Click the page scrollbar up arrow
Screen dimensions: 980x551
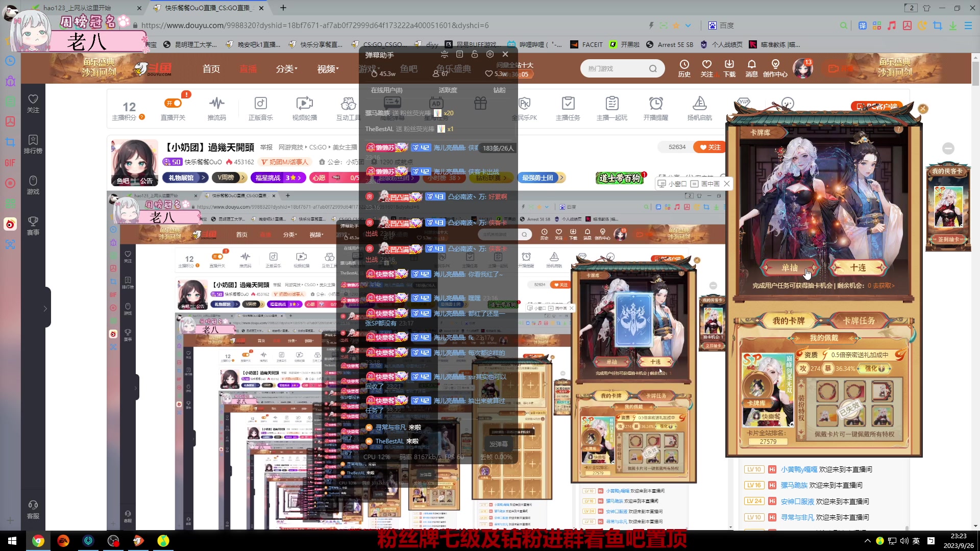[975, 58]
